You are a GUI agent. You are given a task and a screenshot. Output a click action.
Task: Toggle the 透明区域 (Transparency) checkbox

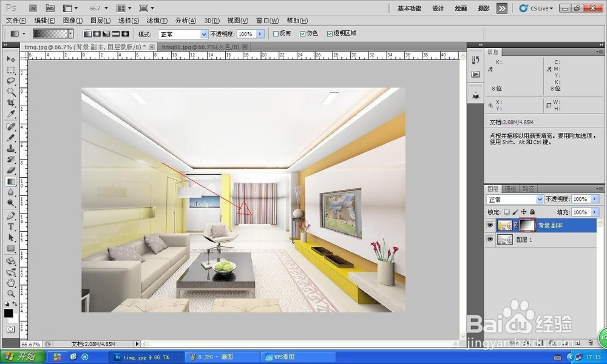(x=330, y=34)
